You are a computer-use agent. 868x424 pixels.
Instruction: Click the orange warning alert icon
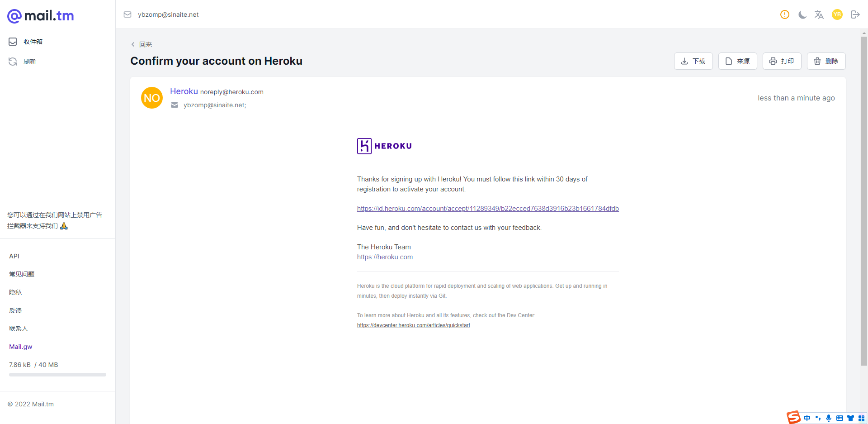(x=785, y=14)
